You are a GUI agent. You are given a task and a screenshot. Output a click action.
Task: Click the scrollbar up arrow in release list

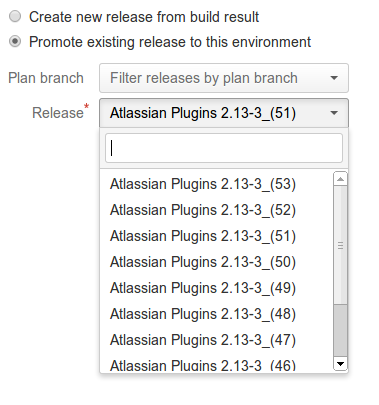340,179
